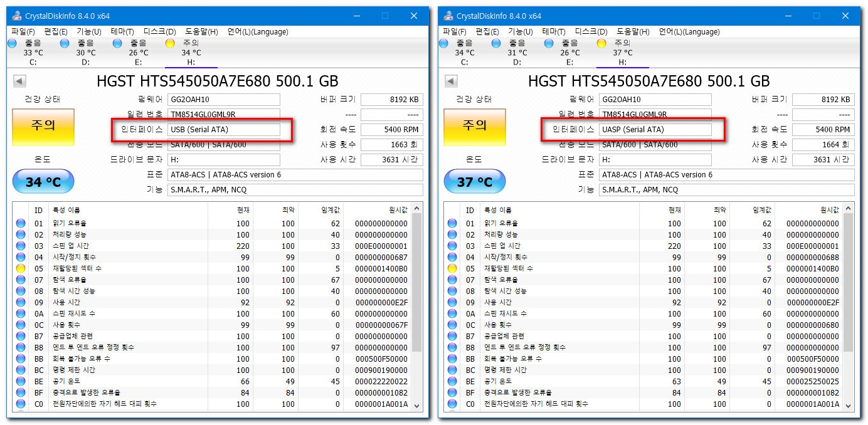Open 파일(F) menu in right window

pyautogui.click(x=455, y=31)
